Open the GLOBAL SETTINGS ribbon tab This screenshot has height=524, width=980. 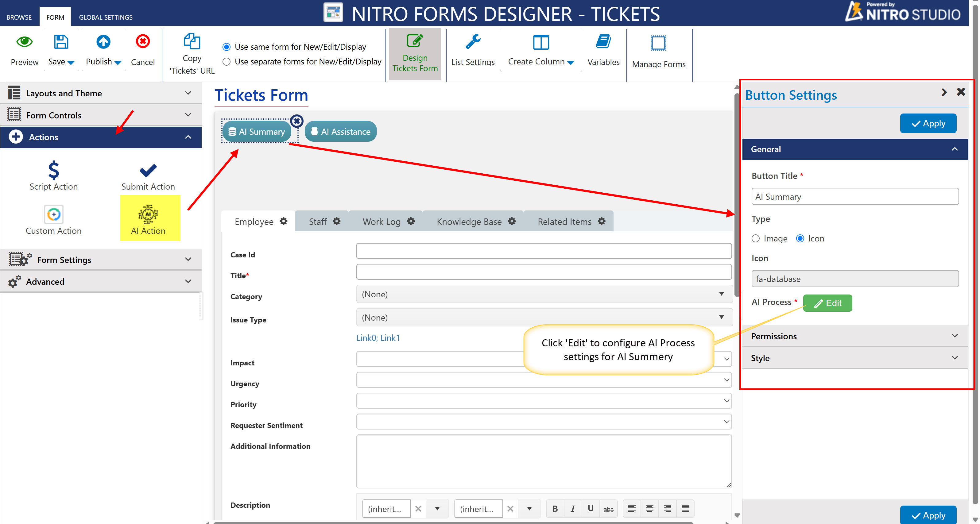pyautogui.click(x=105, y=17)
